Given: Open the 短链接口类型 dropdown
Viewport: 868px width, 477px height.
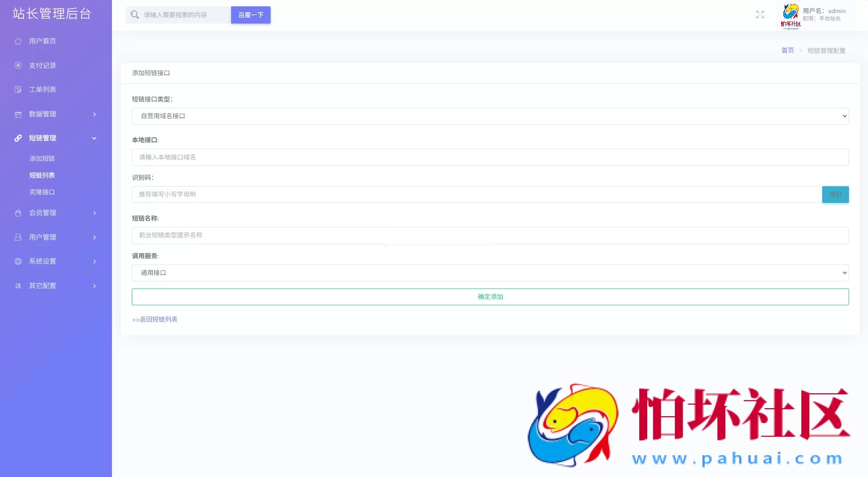Looking at the screenshot, I should click(490, 116).
